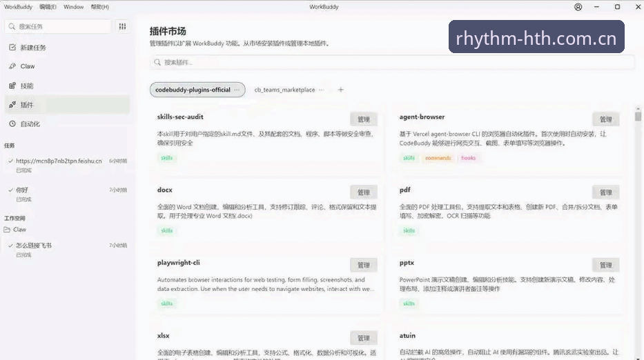Manage the pdf plugin
The image size is (644, 360).
[x=606, y=192]
